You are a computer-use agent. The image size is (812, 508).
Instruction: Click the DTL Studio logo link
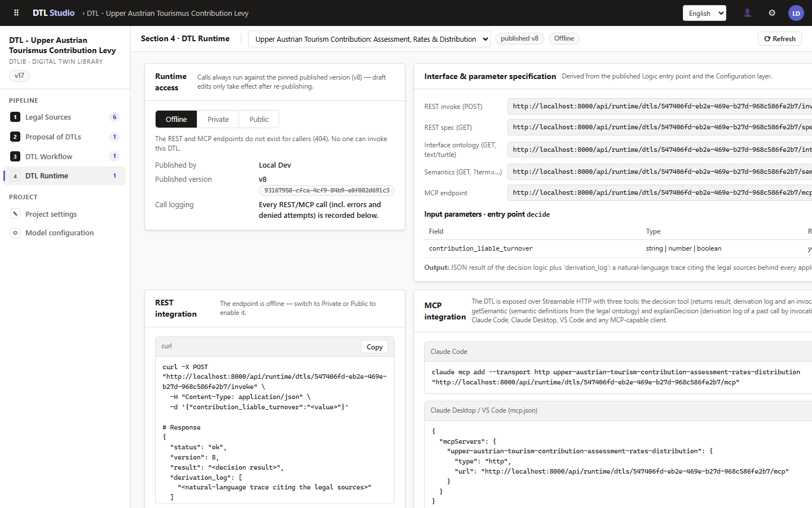click(54, 13)
